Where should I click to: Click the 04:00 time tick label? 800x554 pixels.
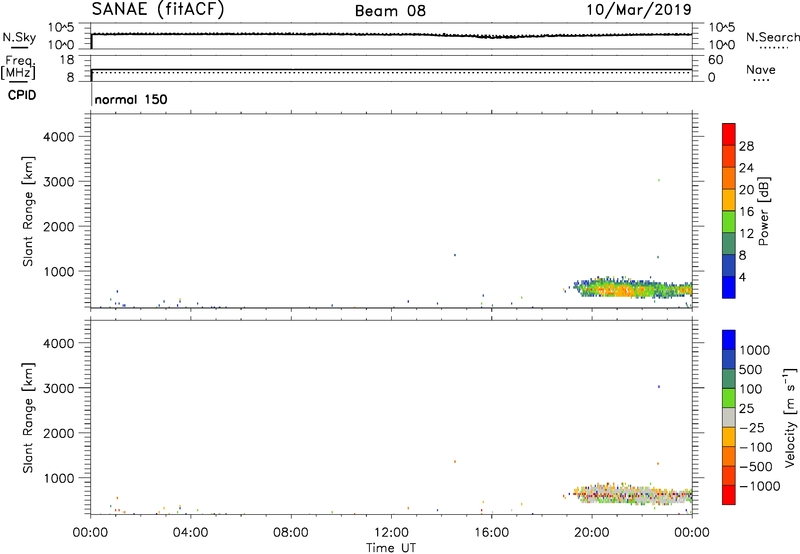pos(190,531)
